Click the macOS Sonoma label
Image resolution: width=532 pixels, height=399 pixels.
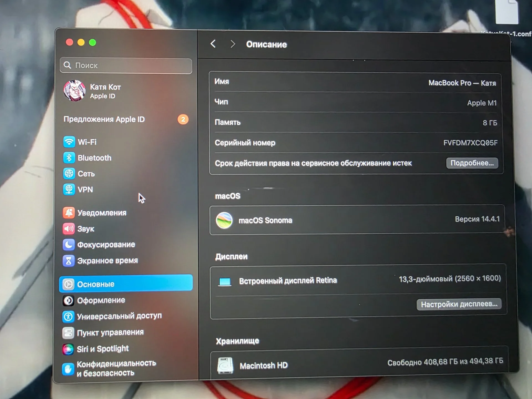[x=265, y=220]
